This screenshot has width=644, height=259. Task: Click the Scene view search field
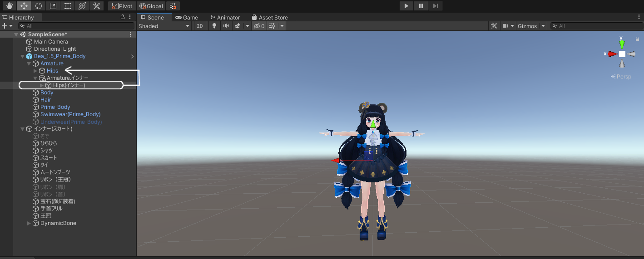pos(595,26)
